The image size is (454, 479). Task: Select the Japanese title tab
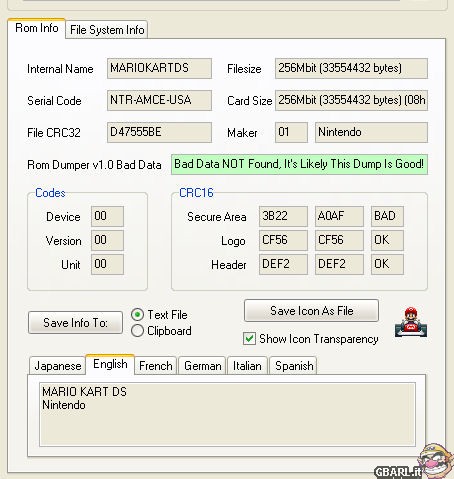click(x=58, y=366)
